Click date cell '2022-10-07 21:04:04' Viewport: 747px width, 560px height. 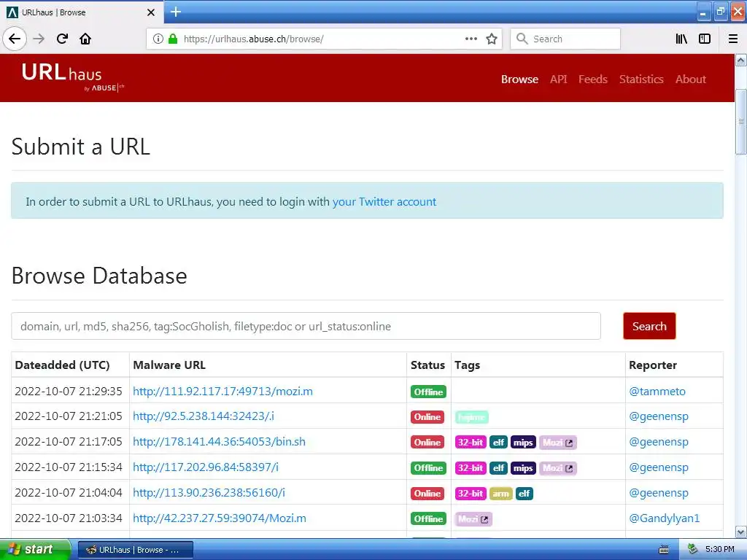click(69, 493)
